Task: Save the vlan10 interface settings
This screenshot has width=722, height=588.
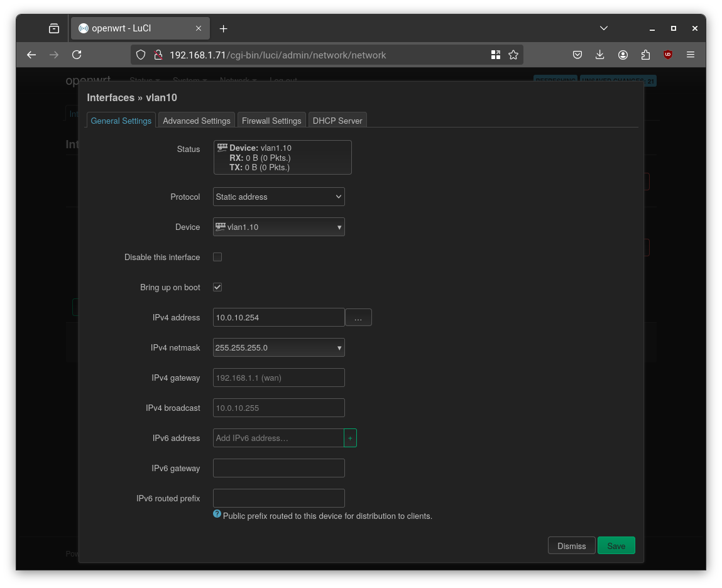Action: pyautogui.click(x=616, y=545)
